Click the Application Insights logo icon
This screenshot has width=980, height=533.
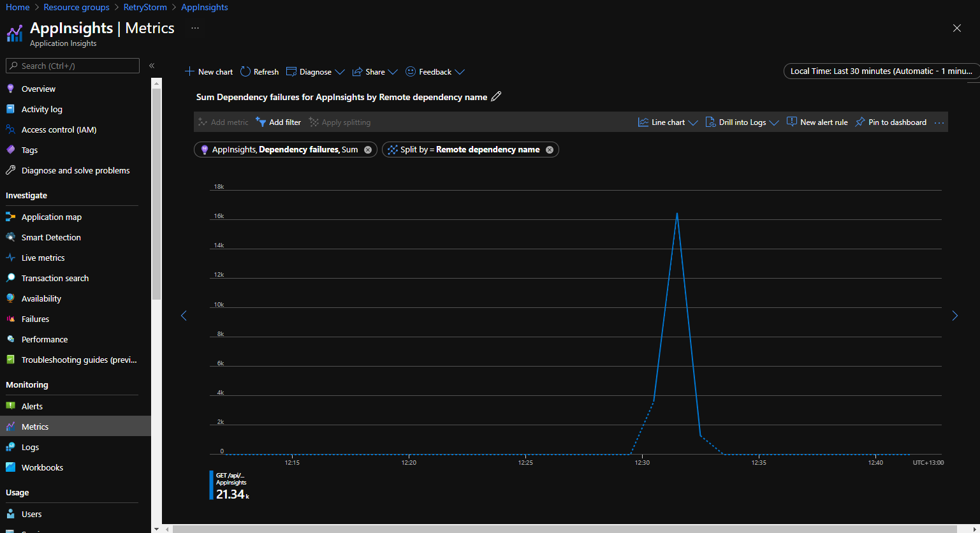(15, 33)
